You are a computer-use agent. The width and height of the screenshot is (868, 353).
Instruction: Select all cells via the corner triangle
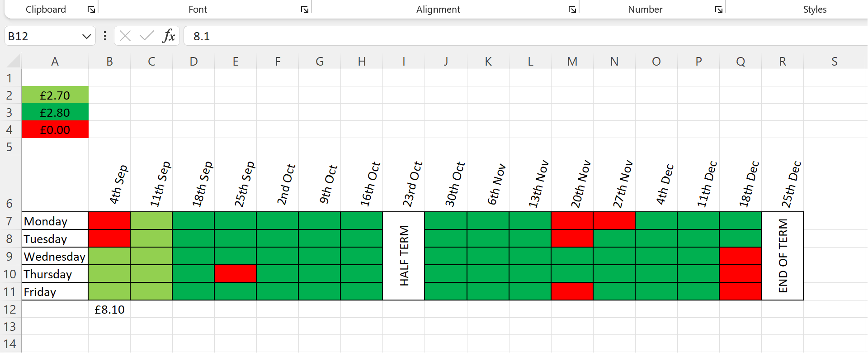[14, 61]
